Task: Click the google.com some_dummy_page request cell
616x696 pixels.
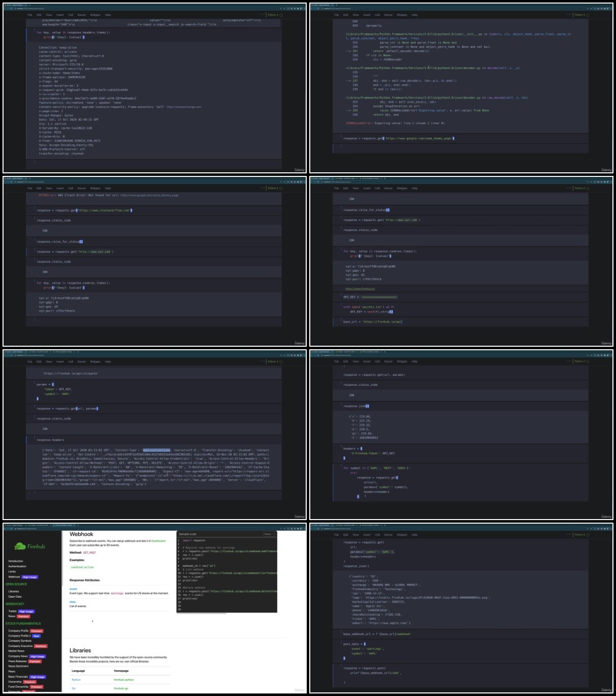Action: tap(461, 138)
